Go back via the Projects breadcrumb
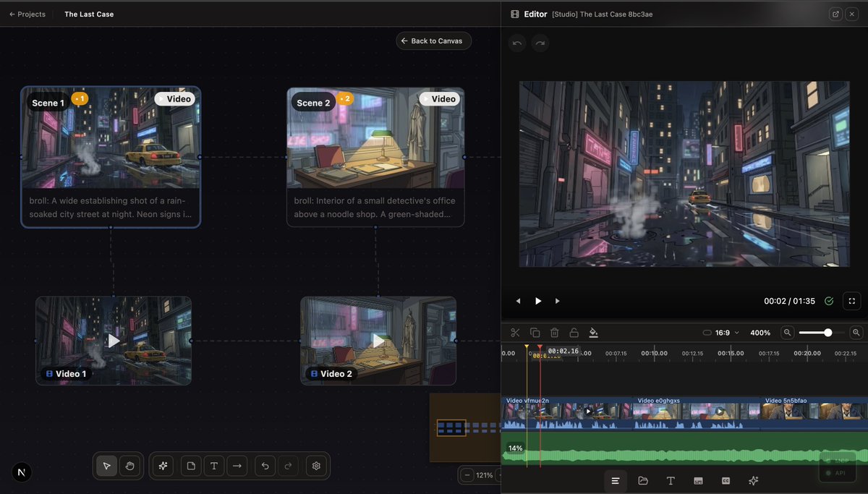Screen dimensions: 868x494 point(27,14)
